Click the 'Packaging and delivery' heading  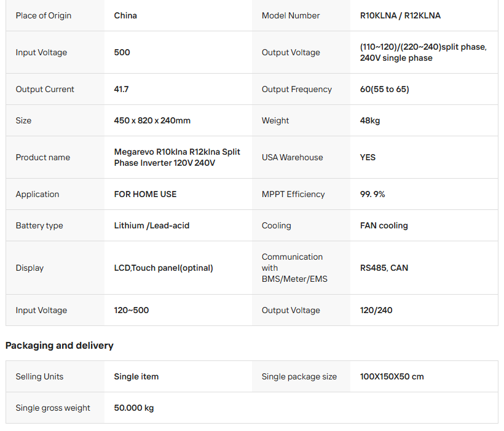[x=60, y=345]
